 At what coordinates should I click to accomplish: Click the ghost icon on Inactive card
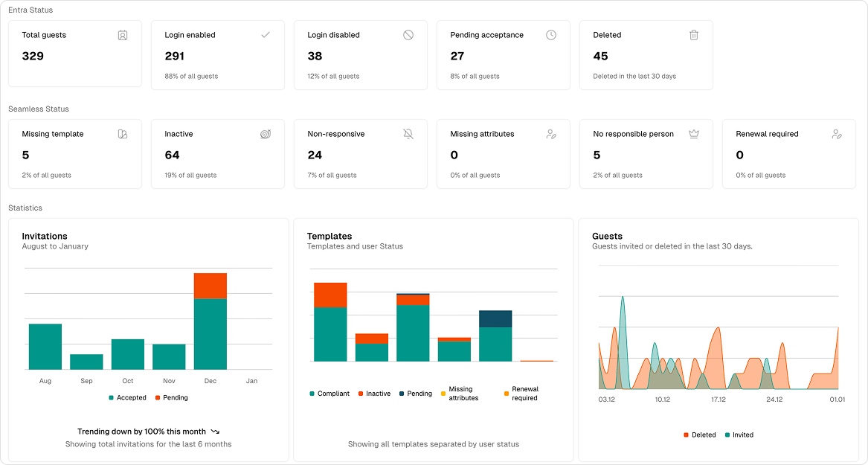click(266, 134)
